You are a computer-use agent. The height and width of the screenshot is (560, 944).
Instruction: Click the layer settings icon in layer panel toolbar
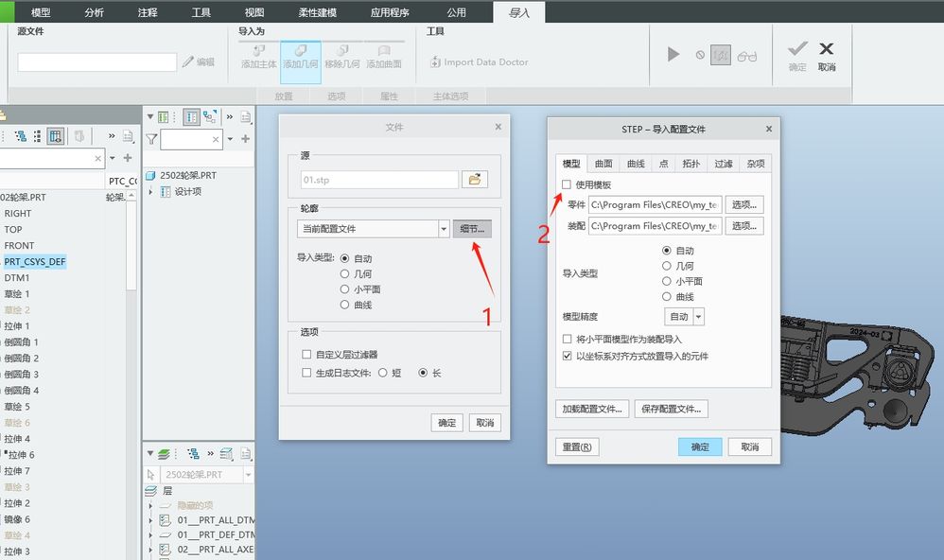coord(226,453)
